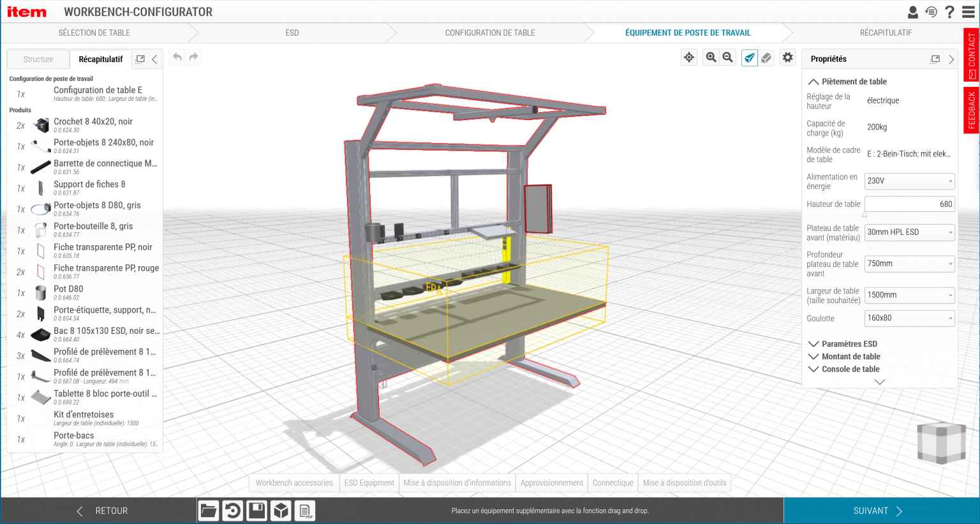Toggle the gray eraser-shaped view mode button
980x524 pixels.
click(766, 57)
